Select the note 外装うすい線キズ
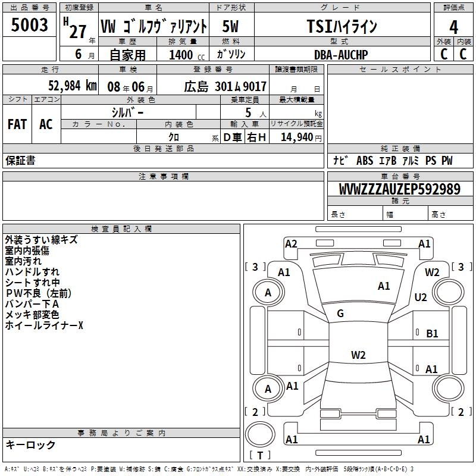This screenshot has width=476, height=476. tap(41, 240)
